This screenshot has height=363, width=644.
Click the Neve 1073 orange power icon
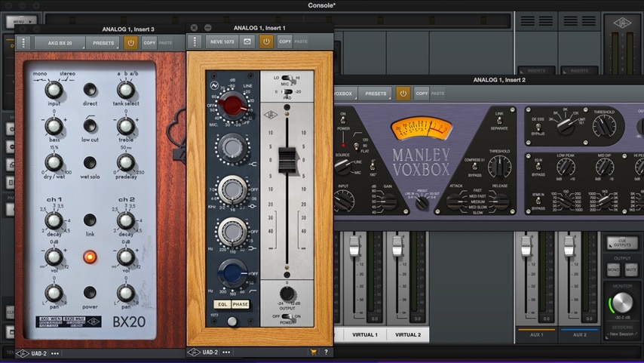pyautogui.click(x=266, y=42)
